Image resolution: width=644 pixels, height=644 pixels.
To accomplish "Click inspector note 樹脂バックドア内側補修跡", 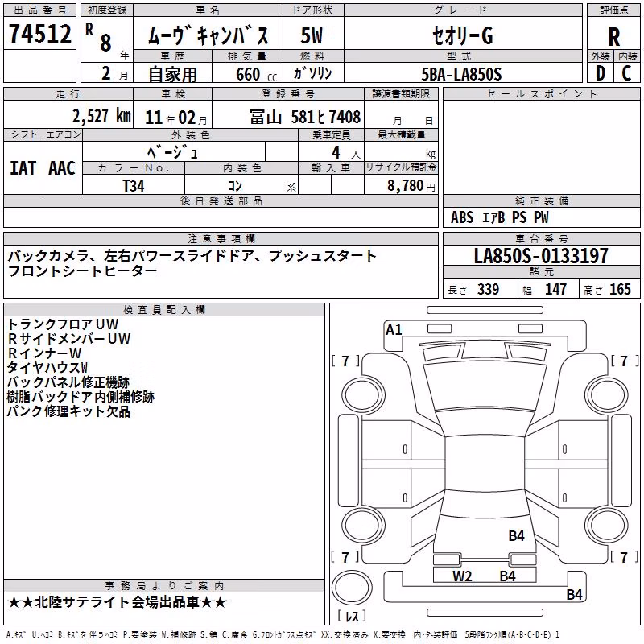I will (80, 397).
